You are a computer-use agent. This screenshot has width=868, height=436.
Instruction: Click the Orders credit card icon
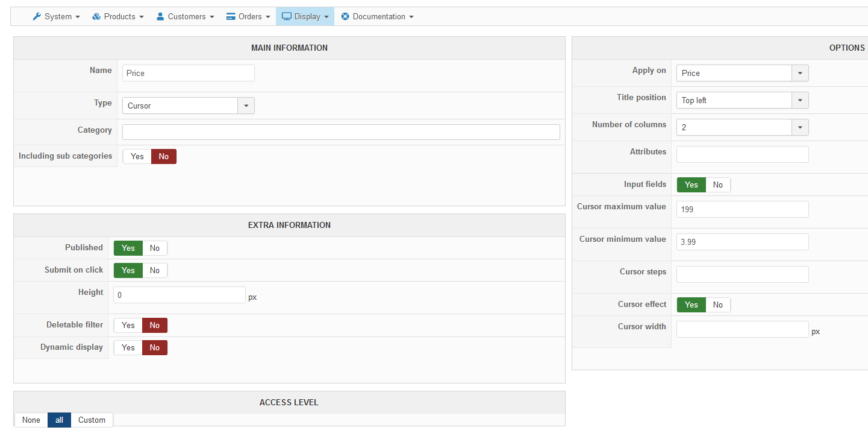231,17
